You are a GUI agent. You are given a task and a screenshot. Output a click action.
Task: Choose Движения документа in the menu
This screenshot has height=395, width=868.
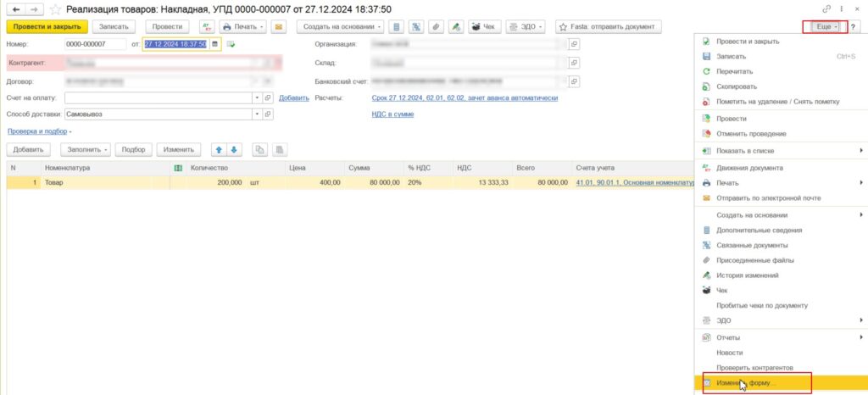[781, 168]
